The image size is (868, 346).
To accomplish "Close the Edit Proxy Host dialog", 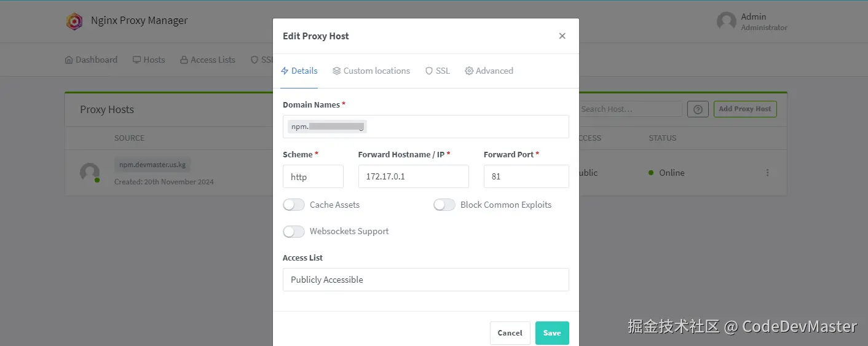I will [x=562, y=36].
